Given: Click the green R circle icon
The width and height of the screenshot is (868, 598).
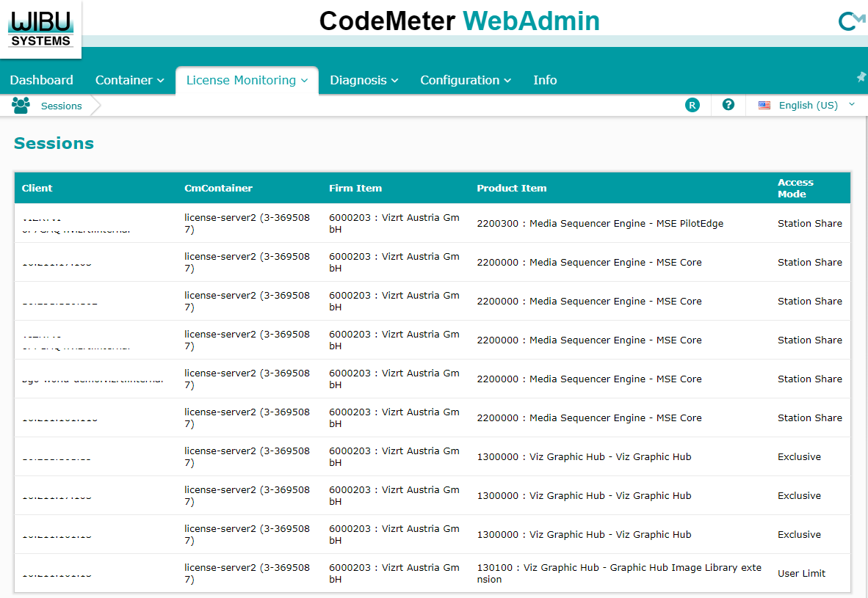Looking at the screenshot, I should pyautogui.click(x=692, y=105).
